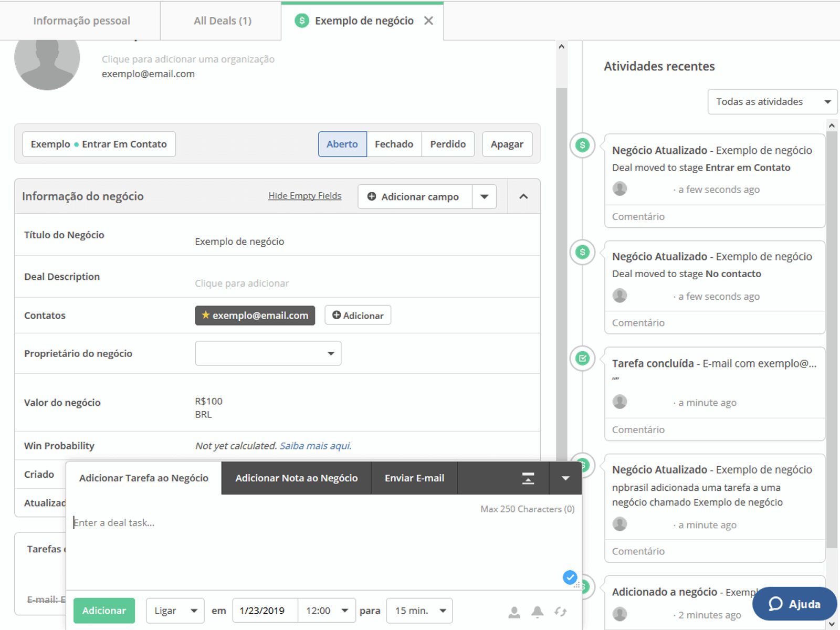The image size is (840, 630).
Task: Mark the deal as Perdido
Action: point(447,144)
